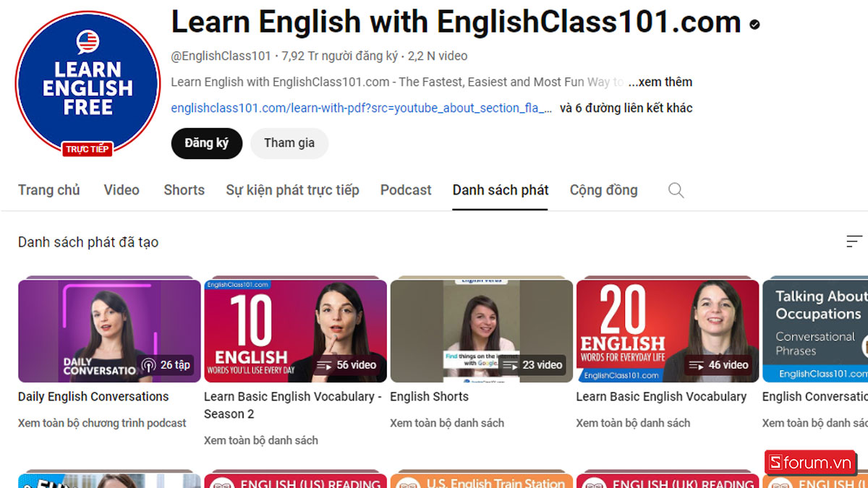This screenshot has width=868, height=488.
Task: Open the playlist sort icon
Action: 854,241
